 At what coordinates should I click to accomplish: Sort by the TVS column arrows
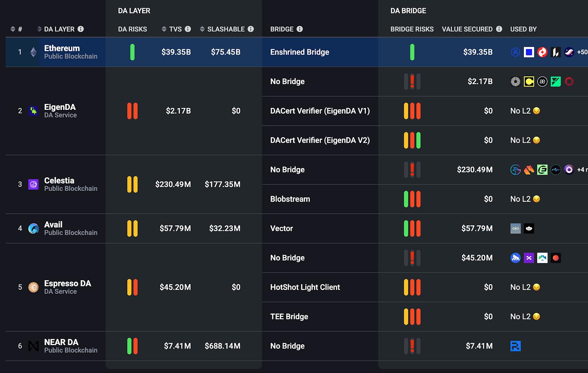[164, 29]
